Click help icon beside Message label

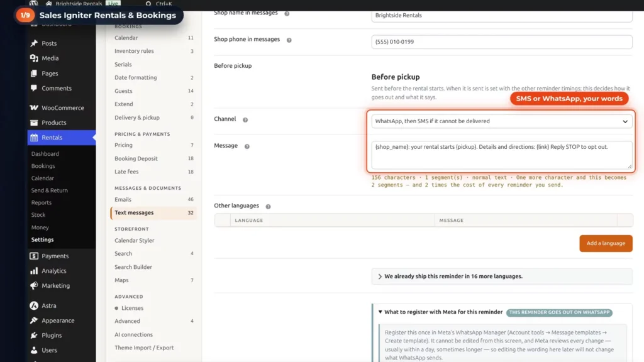pyautogui.click(x=247, y=146)
